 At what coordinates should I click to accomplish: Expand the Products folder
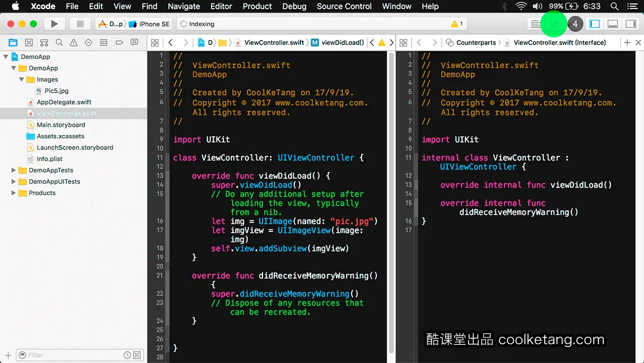point(14,193)
